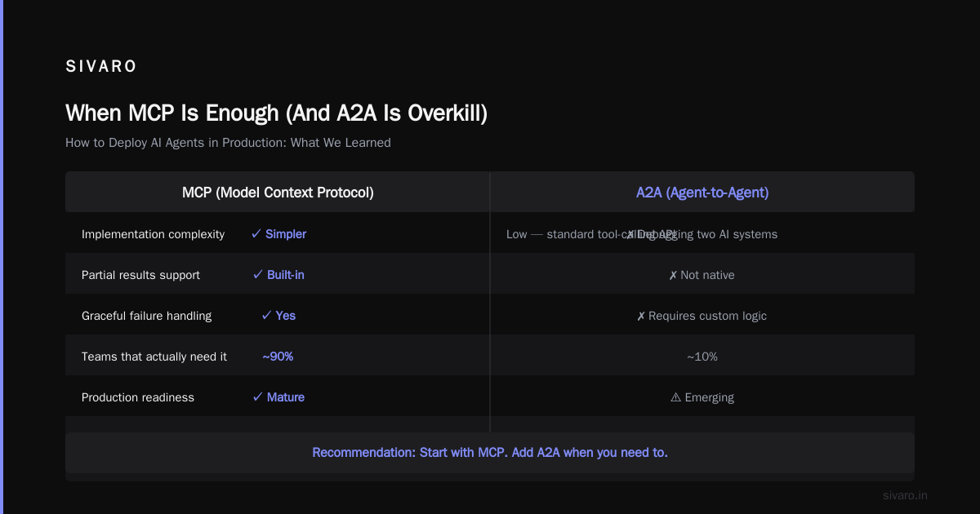Select the MCP (Model Context Protocol) column header
Screen dimensions: 980x514
[x=278, y=193]
